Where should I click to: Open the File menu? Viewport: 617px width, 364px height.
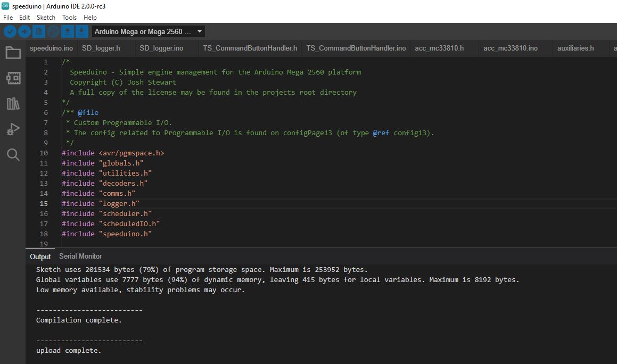tap(8, 18)
